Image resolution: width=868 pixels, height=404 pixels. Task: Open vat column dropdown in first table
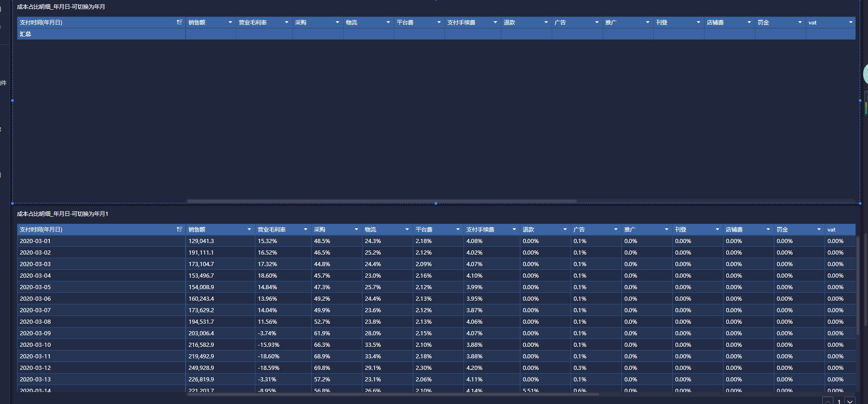[x=851, y=22]
